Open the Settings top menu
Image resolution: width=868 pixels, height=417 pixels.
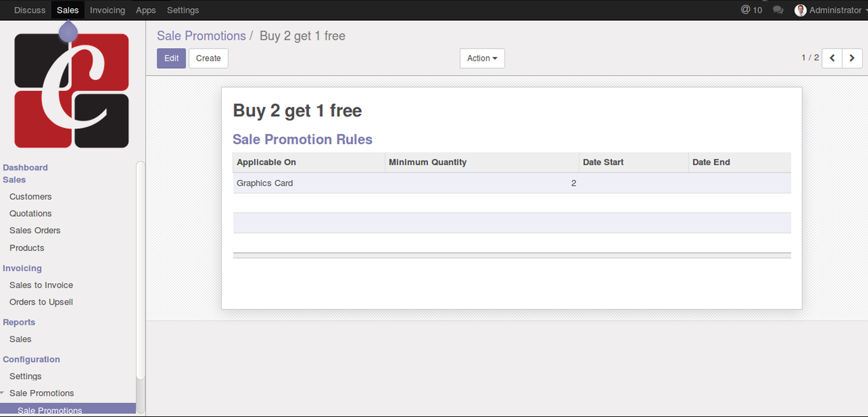tap(183, 10)
